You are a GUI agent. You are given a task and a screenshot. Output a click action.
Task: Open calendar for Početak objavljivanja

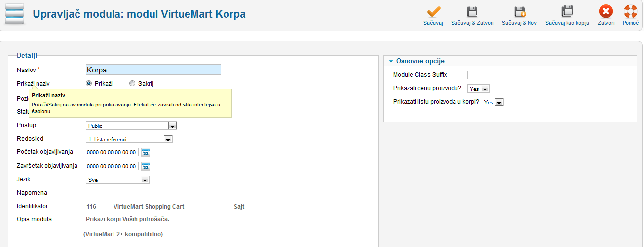(x=146, y=153)
